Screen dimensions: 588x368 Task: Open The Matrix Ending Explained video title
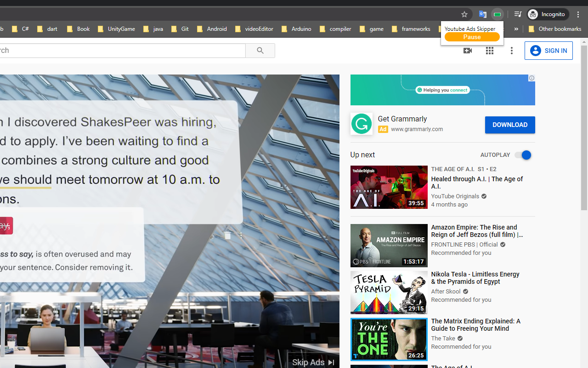coord(475,325)
